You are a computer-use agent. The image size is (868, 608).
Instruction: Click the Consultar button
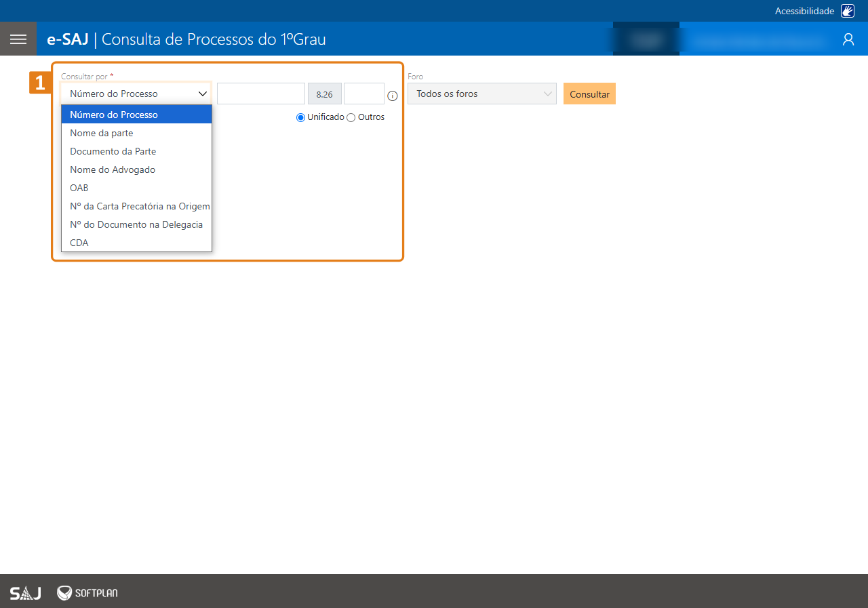[x=589, y=94]
